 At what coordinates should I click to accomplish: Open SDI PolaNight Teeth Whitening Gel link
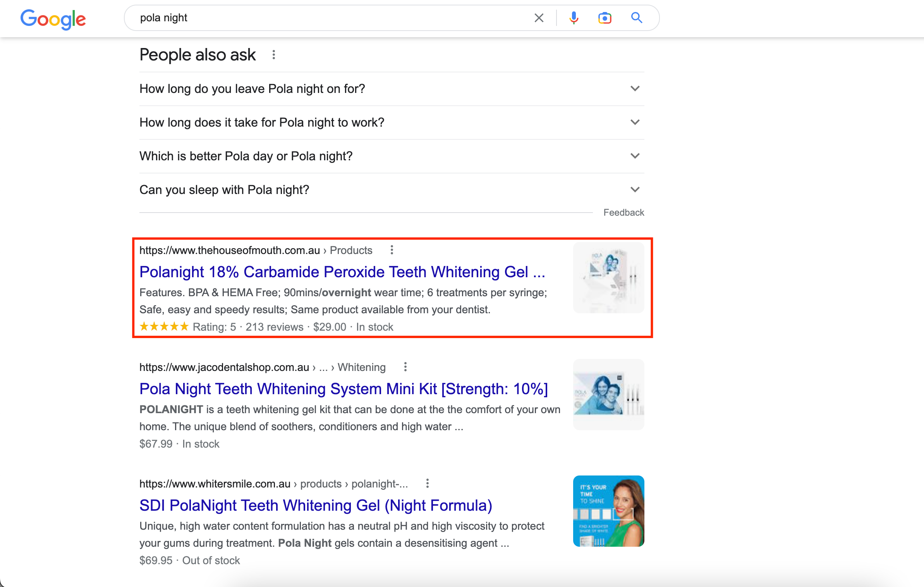[316, 505]
